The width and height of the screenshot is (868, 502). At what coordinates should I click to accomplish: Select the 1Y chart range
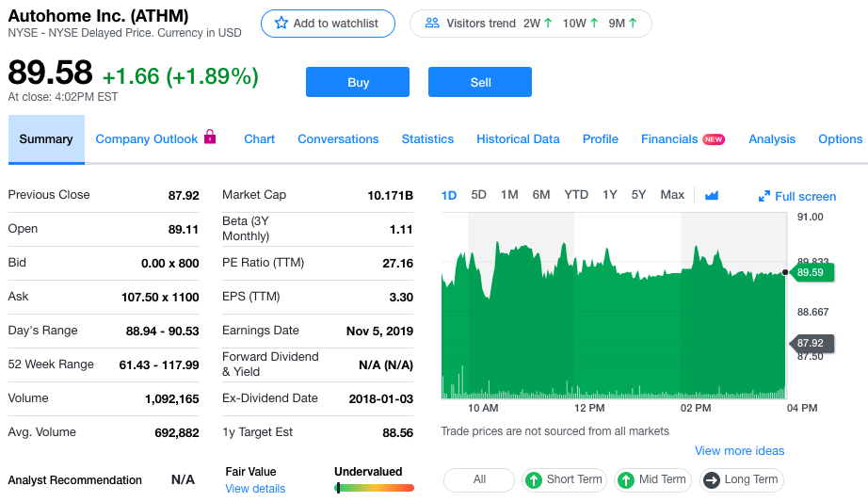click(x=609, y=194)
